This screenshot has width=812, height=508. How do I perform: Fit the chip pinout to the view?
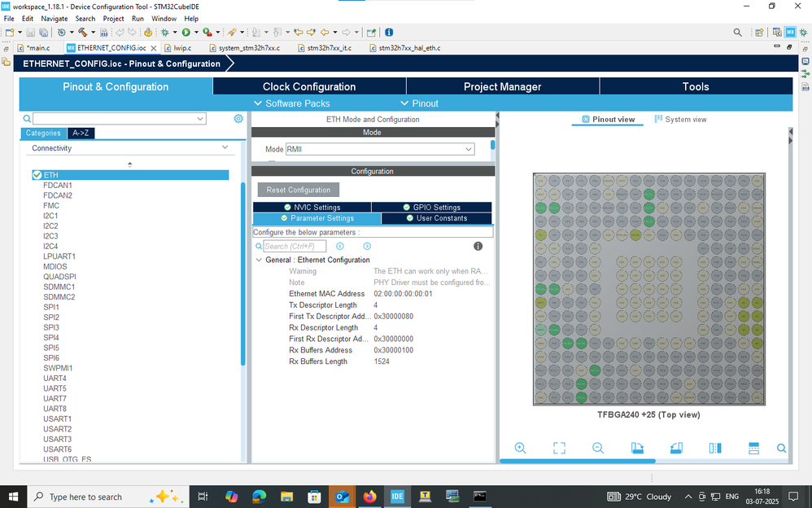coord(559,448)
